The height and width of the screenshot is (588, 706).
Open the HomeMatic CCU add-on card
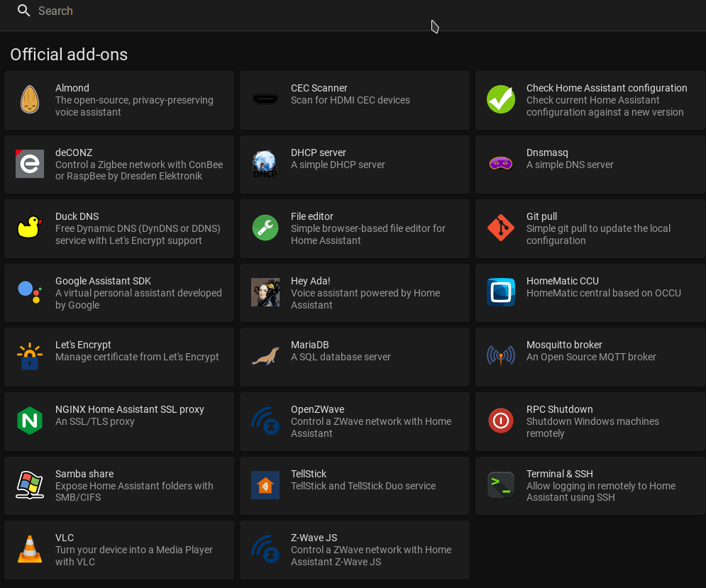click(590, 293)
